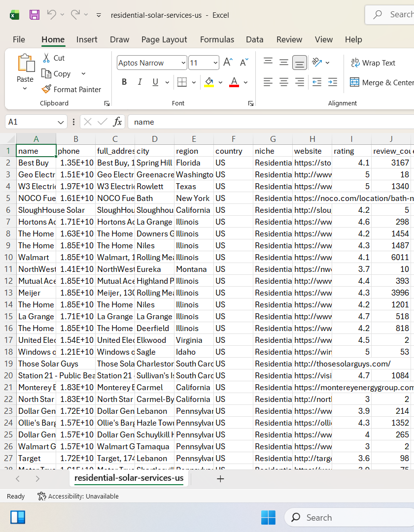Expand the font color palette arrow
This screenshot has width=414, height=532.
[245, 82]
